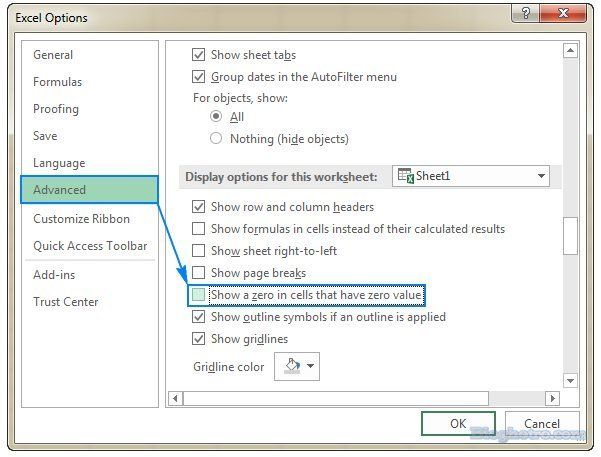
Task: Uncheck Show row and column headers
Action: [x=198, y=207]
